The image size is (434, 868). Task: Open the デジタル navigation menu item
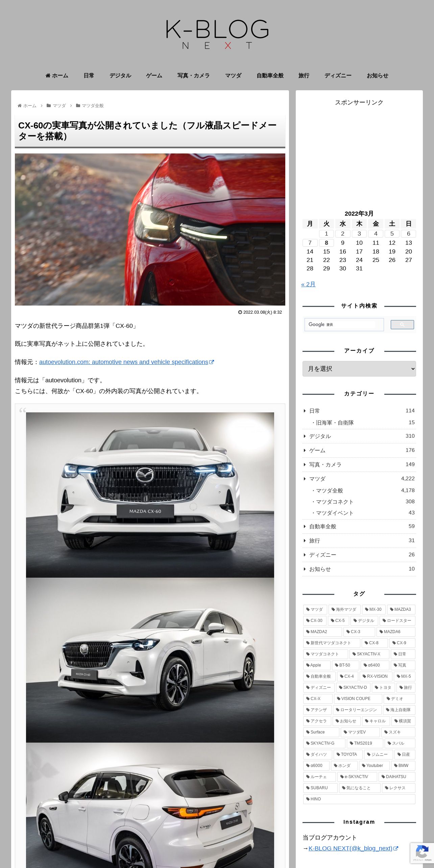[120, 76]
